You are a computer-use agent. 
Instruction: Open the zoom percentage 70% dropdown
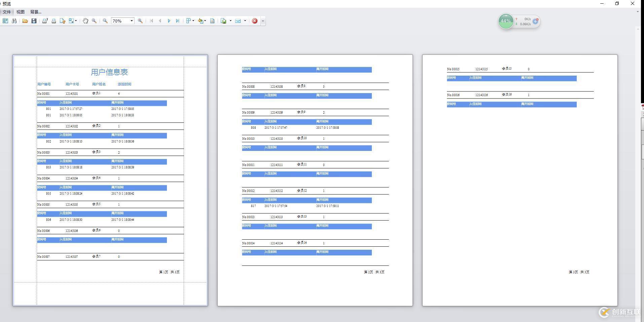132,21
